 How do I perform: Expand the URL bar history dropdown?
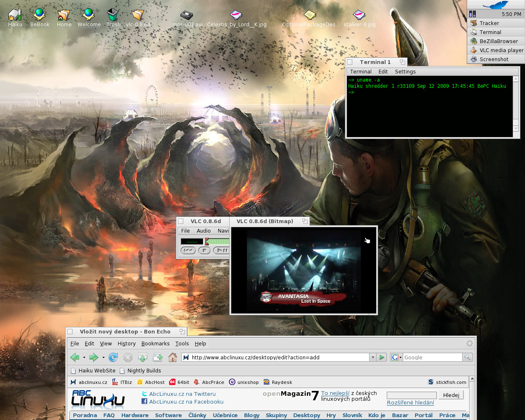coord(373,357)
